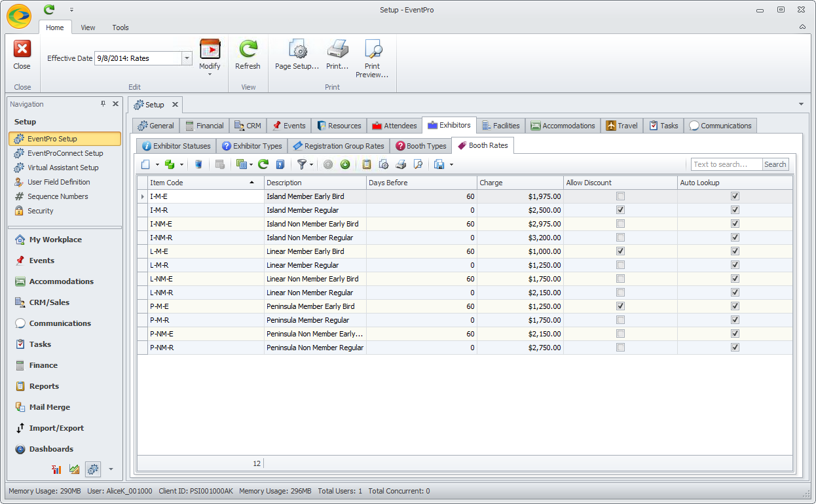Click the Modify calendar icon in ribbon
The image size is (816, 504).
(x=210, y=49)
